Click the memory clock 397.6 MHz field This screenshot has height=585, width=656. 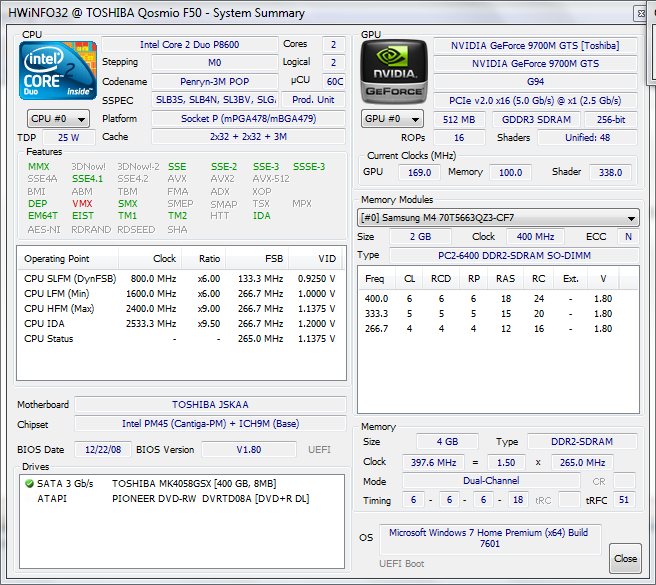tap(433, 463)
